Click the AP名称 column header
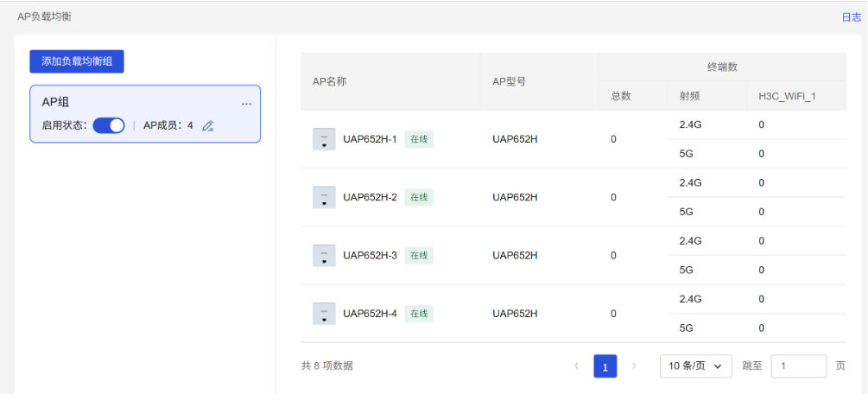868x401 pixels. coord(329,81)
